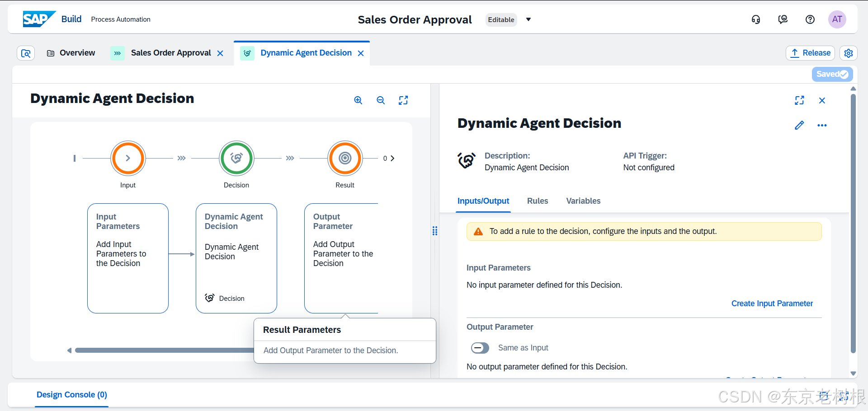Expand the Editable version dropdown arrow
Image resolution: width=868 pixels, height=411 pixels.
click(x=528, y=19)
